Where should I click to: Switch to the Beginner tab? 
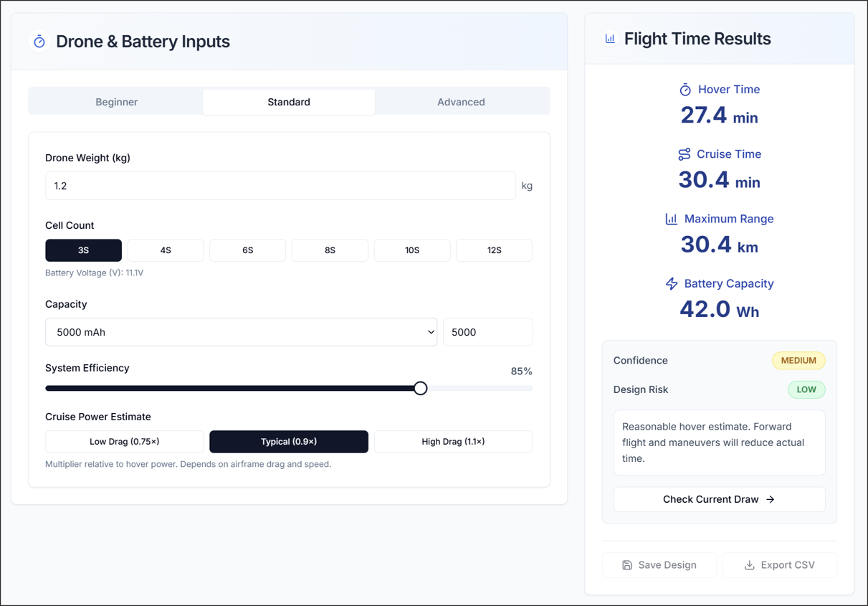tap(116, 101)
